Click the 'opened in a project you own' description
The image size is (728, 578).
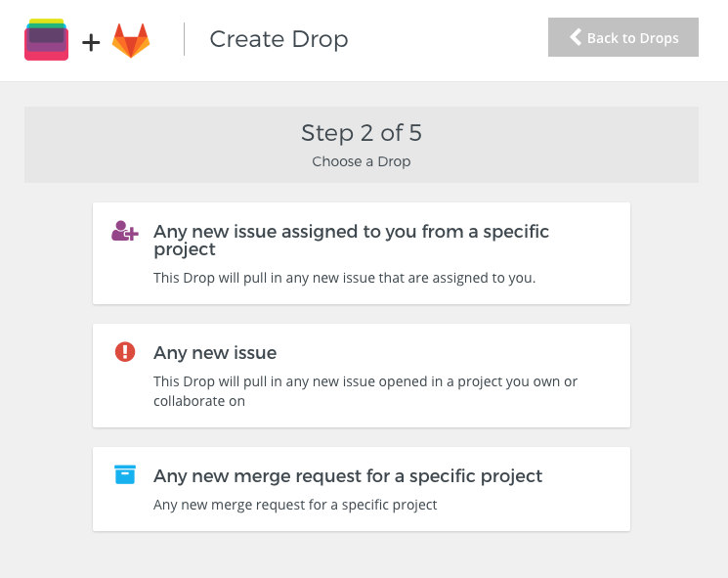point(365,391)
